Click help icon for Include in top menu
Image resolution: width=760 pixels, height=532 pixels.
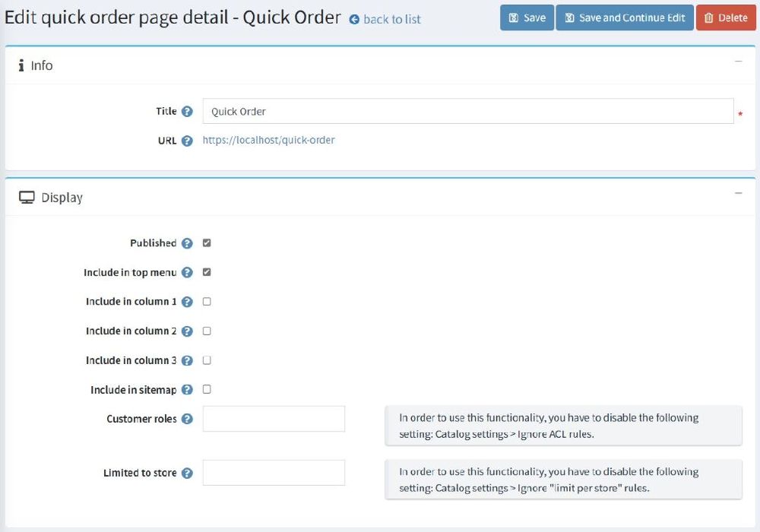[x=187, y=272]
